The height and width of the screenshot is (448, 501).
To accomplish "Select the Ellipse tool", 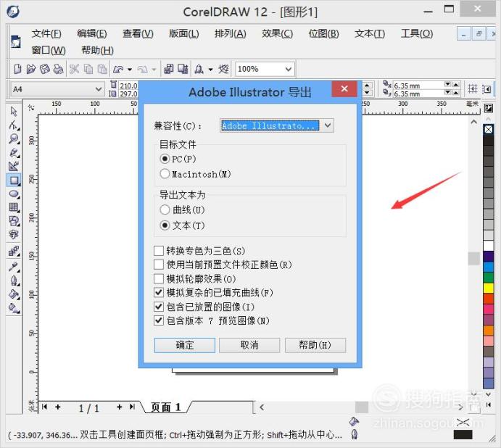I will click(14, 194).
